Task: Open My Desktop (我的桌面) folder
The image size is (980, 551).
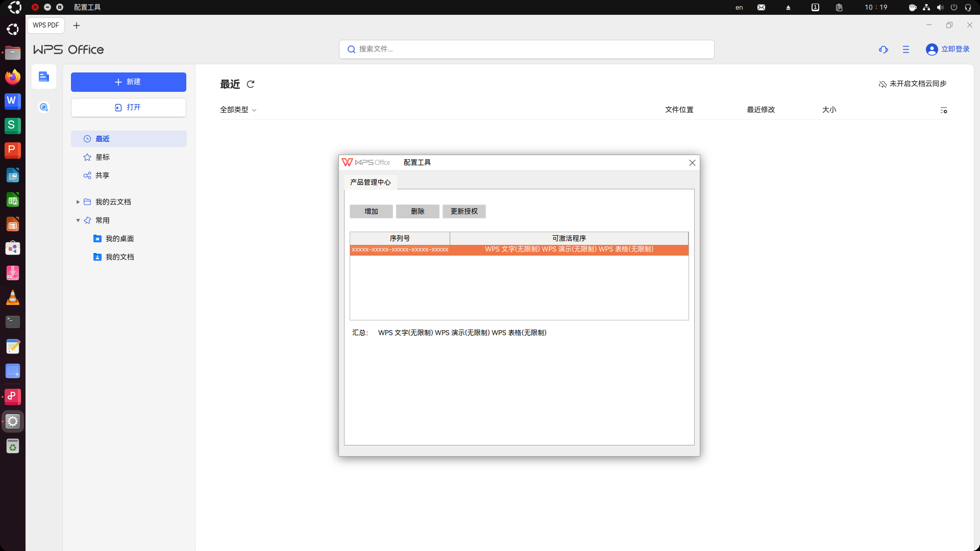Action: (x=114, y=239)
